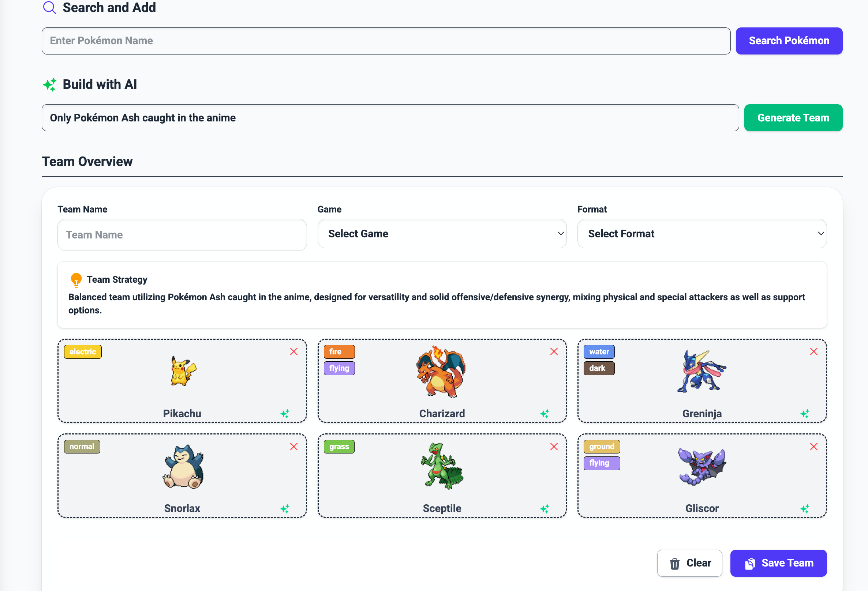
Task: Remove Charizard from the team
Action: point(554,352)
